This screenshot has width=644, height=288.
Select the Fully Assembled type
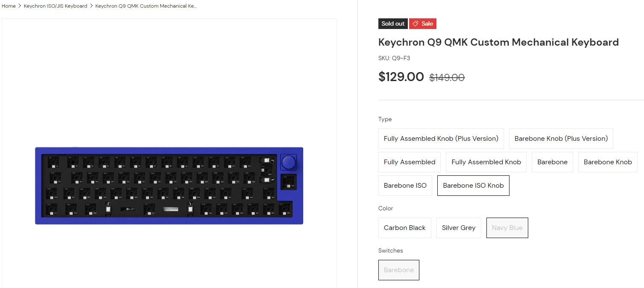pos(410,162)
